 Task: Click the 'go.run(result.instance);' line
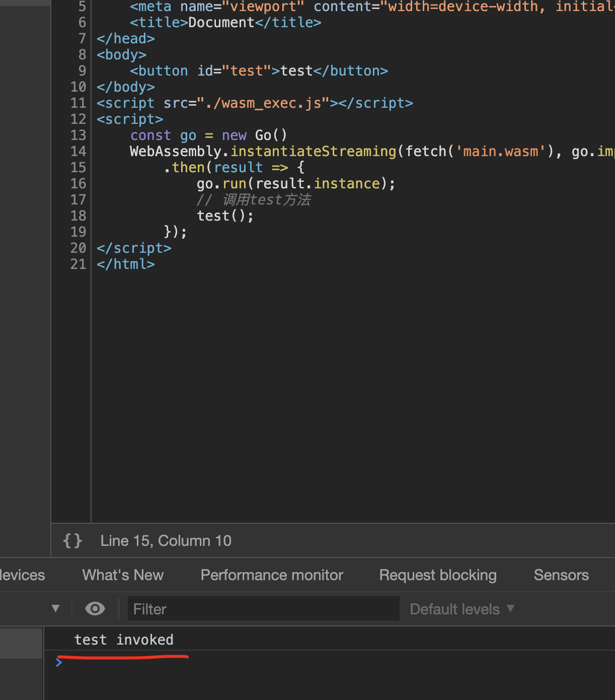point(296,183)
